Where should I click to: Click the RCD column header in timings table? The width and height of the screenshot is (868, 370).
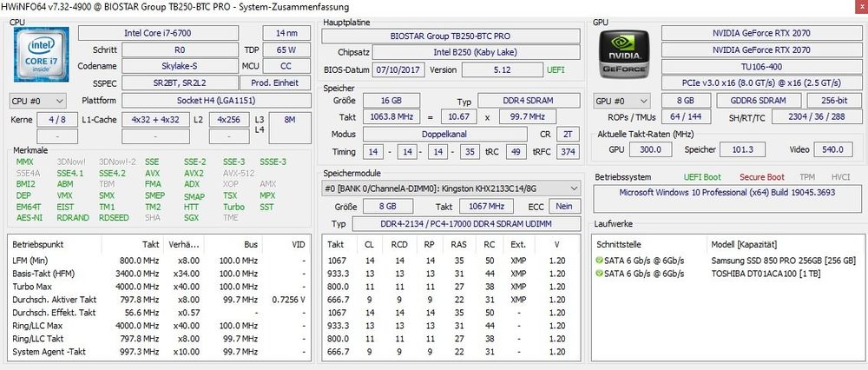point(399,244)
